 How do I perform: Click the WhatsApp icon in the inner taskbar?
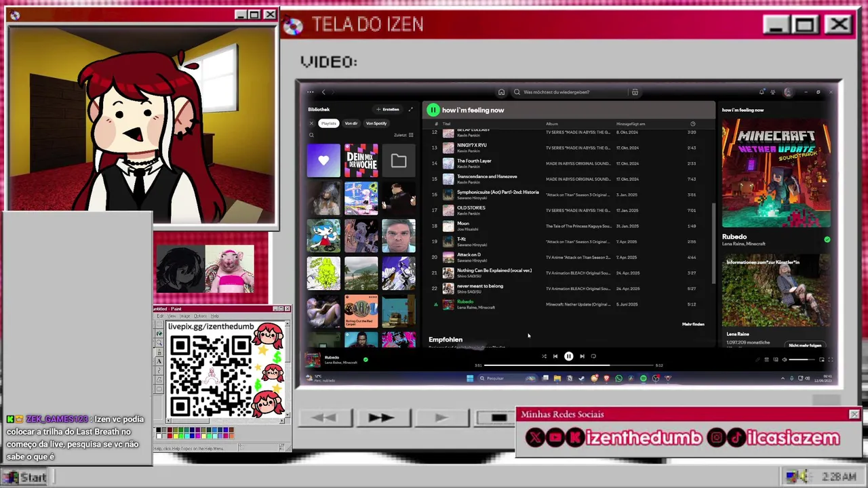(618, 378)
